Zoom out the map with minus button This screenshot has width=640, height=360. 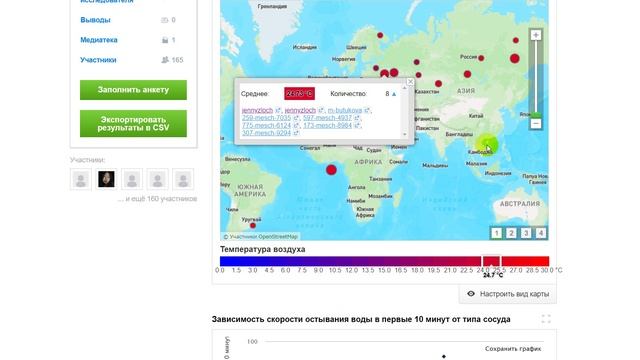tap(536, 123)
